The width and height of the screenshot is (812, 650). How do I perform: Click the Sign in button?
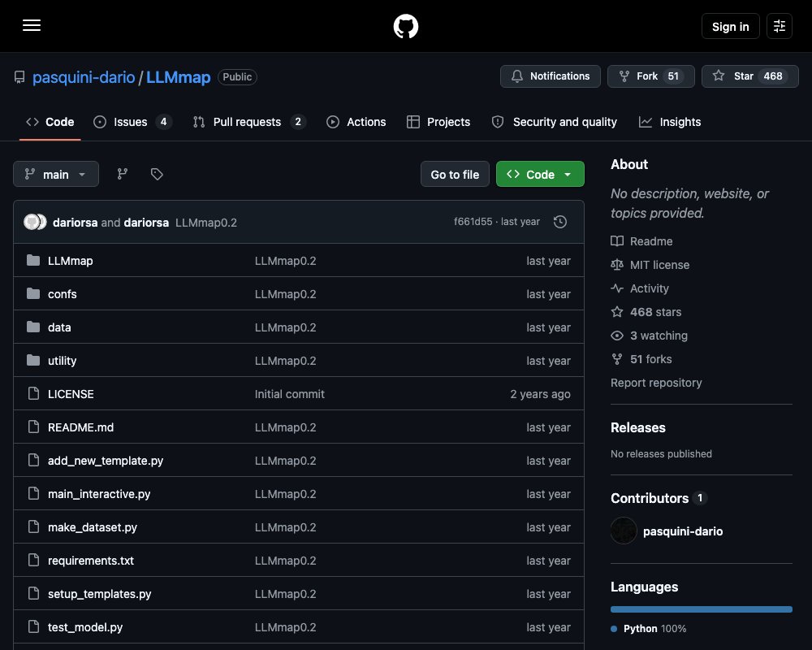coord(730,27)
